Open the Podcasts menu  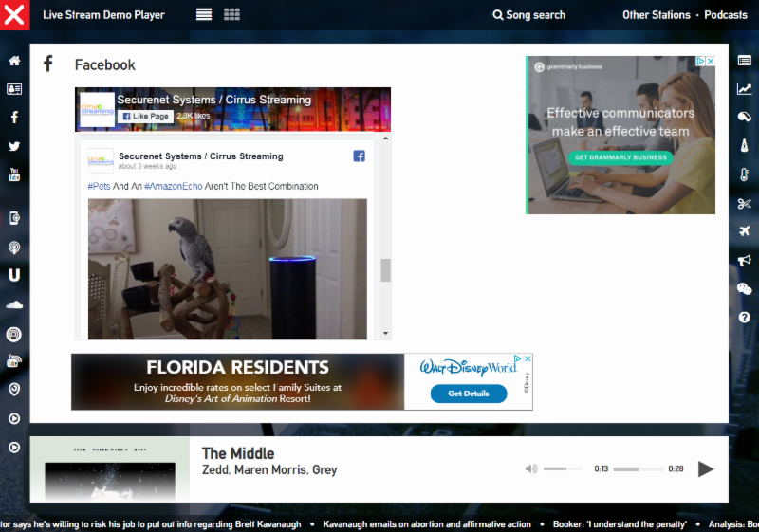point(726,15)
